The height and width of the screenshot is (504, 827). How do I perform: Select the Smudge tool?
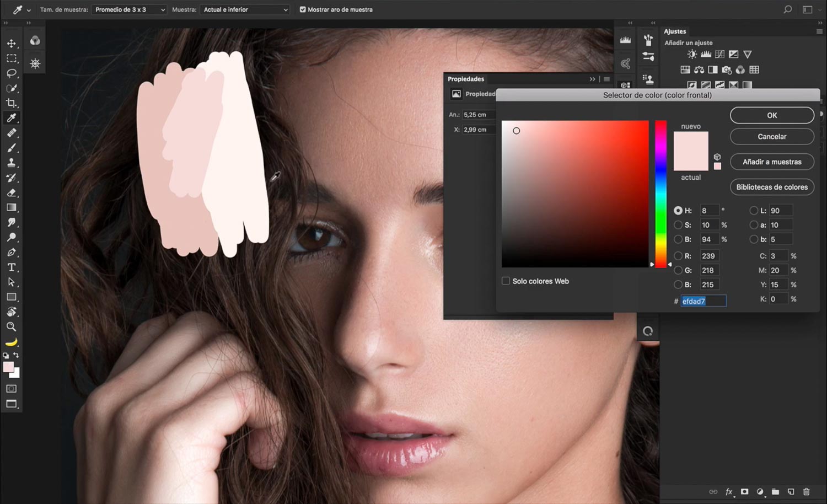12,222
